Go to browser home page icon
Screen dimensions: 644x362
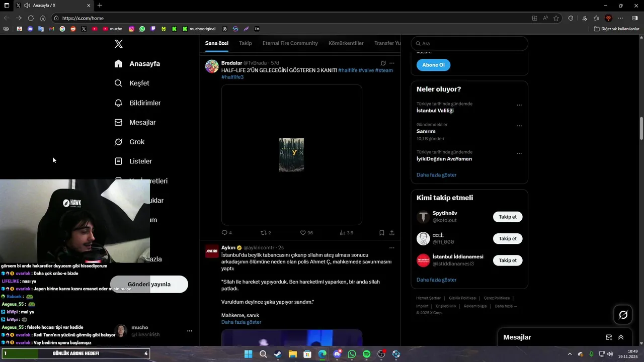click(43, 18)
